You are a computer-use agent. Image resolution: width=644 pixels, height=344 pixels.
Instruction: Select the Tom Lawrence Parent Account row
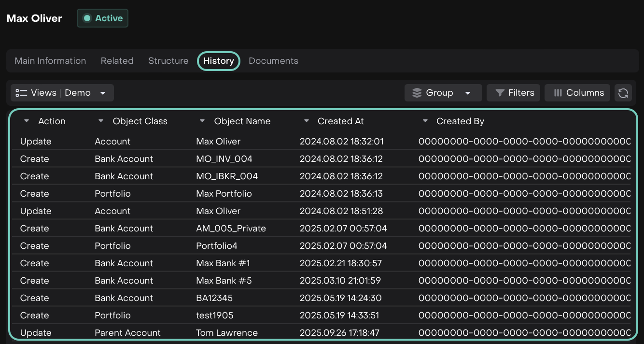click(226, 333)
